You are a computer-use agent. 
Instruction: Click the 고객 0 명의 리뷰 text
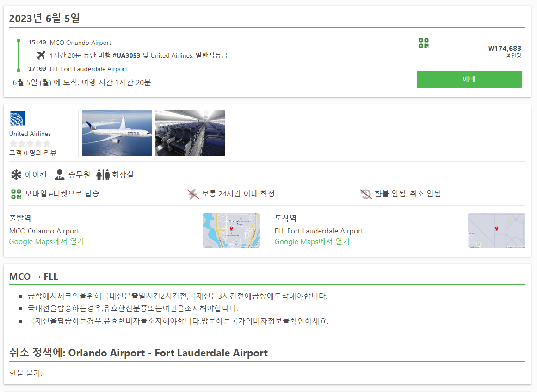coord(33,153)
